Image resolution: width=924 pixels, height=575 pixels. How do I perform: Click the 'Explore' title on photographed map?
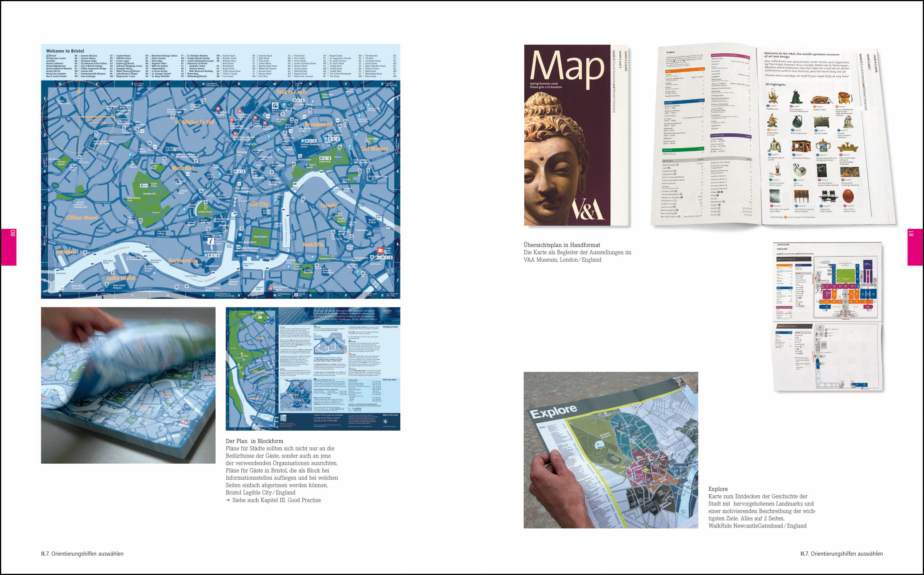coord(553,412)
